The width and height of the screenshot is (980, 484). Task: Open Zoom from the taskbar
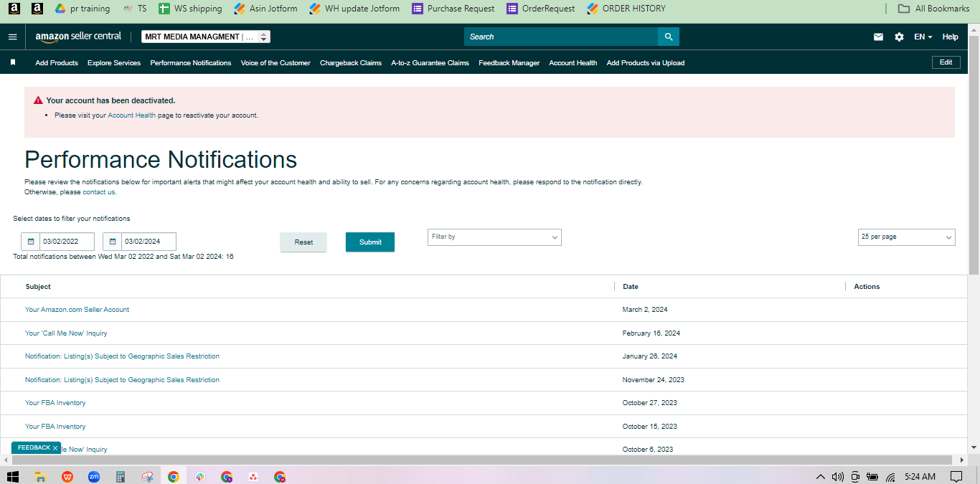pyautogui.click(x=94, y=476)
